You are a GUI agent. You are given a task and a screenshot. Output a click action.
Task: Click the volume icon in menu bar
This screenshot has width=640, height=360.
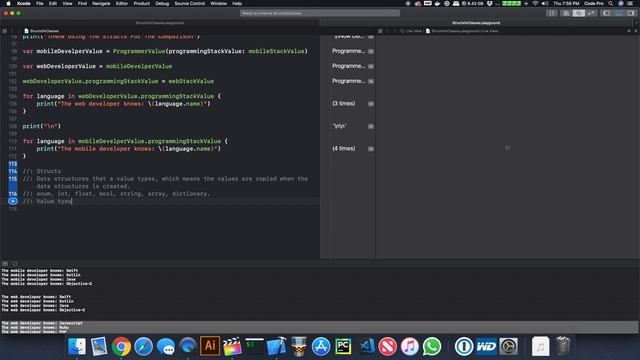click(545, 3)
